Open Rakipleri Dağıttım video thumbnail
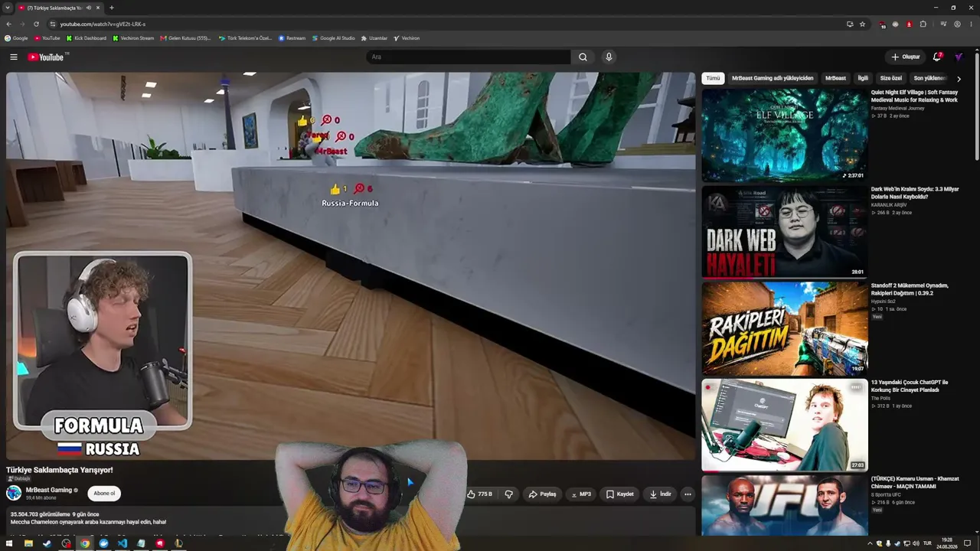Viewport: 980px width, 551px height. [785, 328]
